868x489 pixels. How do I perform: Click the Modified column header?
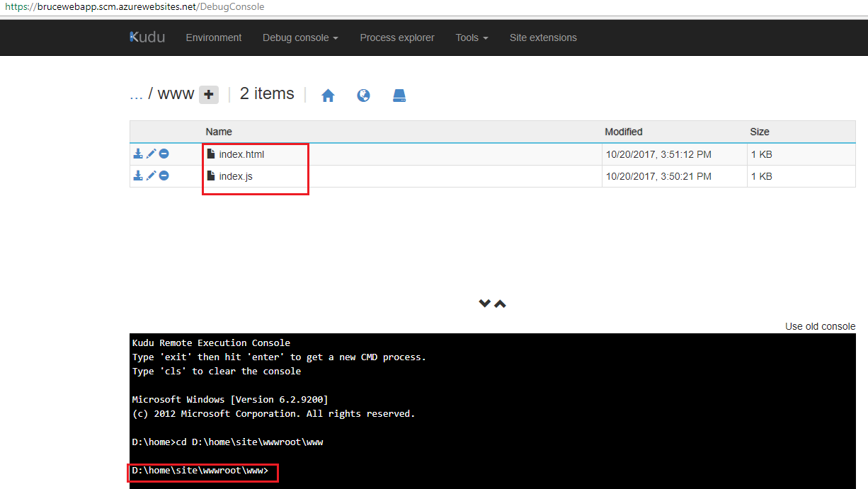(624, 132)
